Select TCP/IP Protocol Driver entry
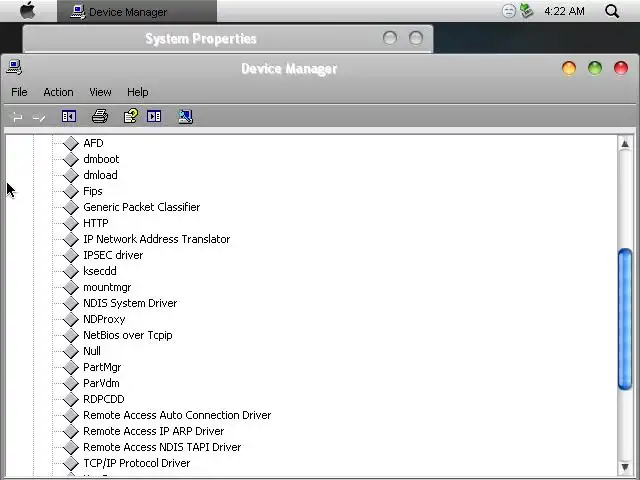The image size is (640, 480). click(136, 463)
